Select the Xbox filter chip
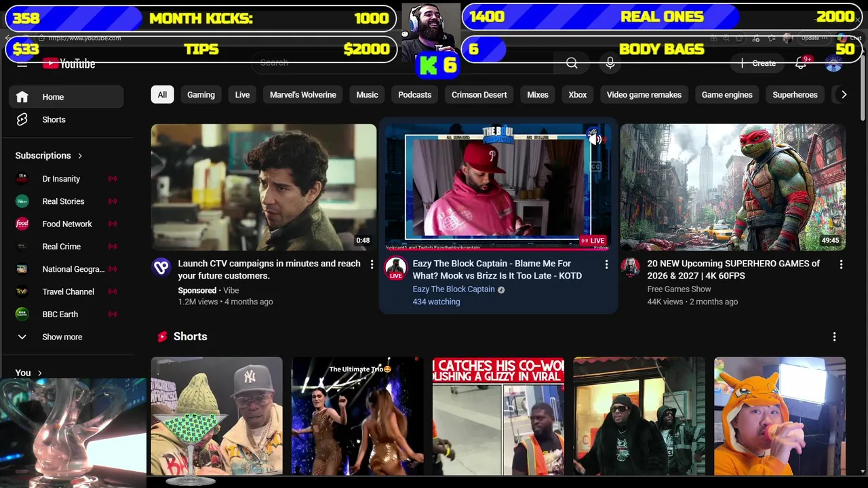Viewport: 868px width, 488px height. point(578,95)
